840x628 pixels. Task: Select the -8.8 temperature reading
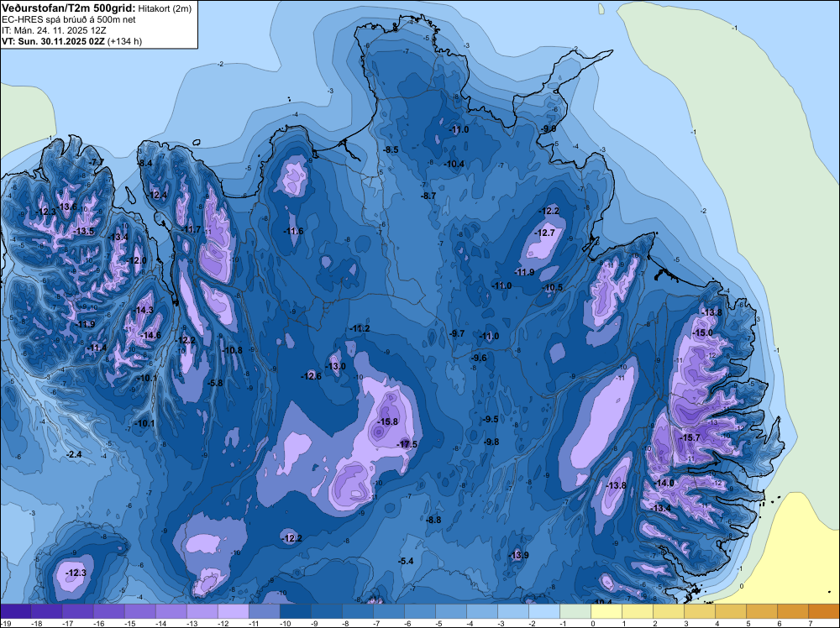point(433,520)
